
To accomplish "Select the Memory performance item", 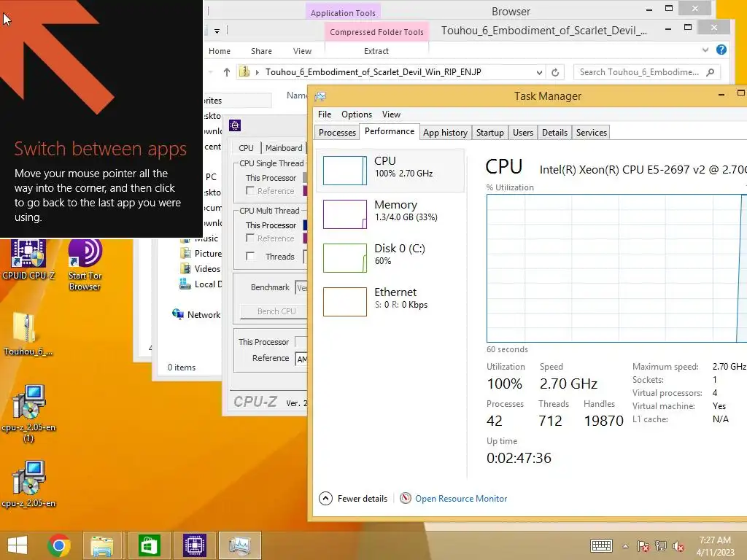I will (390, 214).
